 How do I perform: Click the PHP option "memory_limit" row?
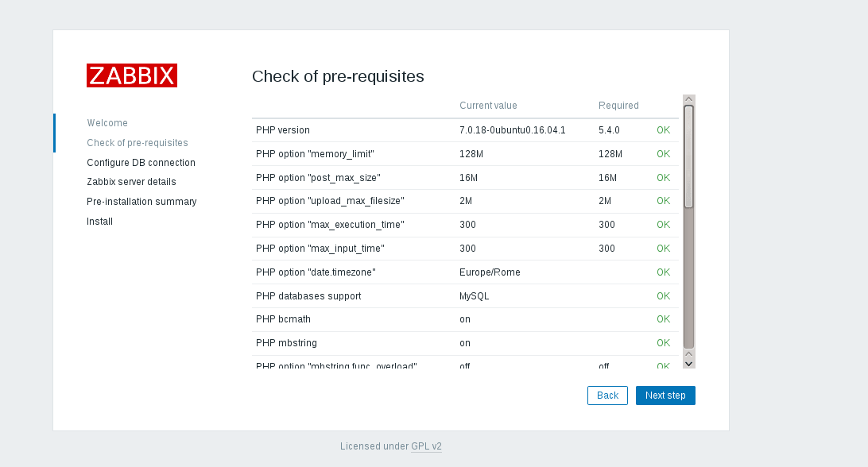pyautogui.click(x=315, y=154)
